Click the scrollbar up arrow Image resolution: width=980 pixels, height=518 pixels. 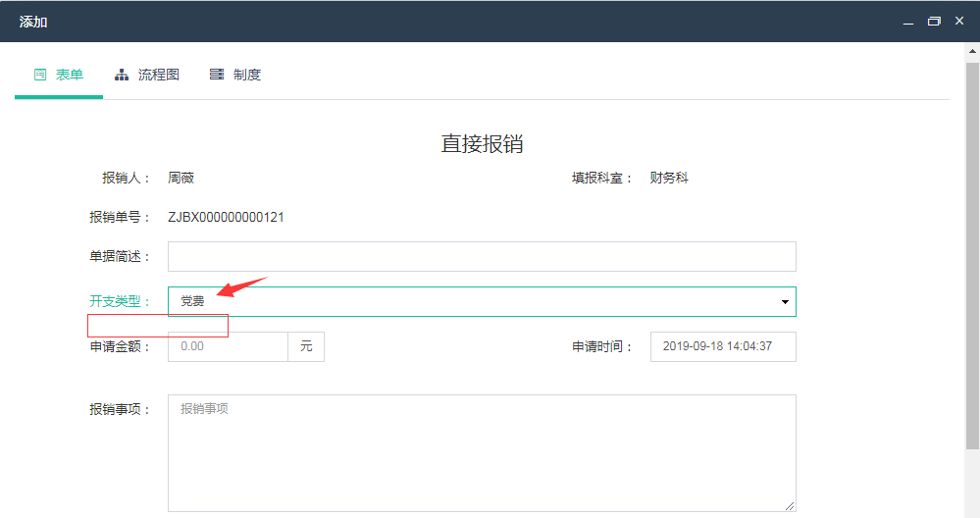pyautogui.click(x=972, y=51)
